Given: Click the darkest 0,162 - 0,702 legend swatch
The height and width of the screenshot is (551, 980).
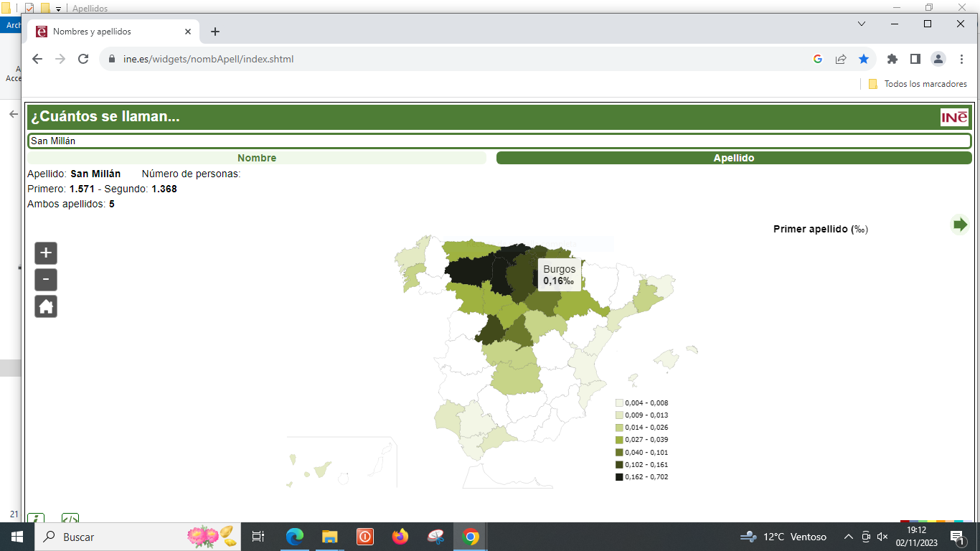Looking at the screenshot, I should coord(619,477).
